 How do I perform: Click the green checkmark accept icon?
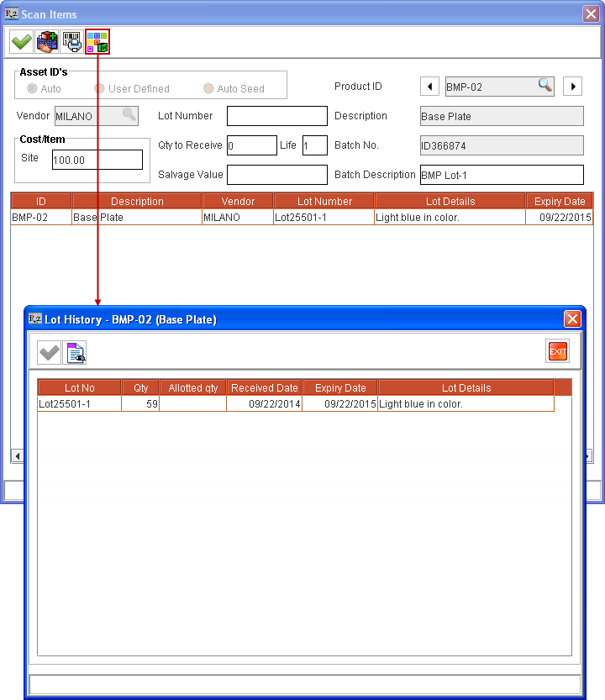[x=21, y=41]
